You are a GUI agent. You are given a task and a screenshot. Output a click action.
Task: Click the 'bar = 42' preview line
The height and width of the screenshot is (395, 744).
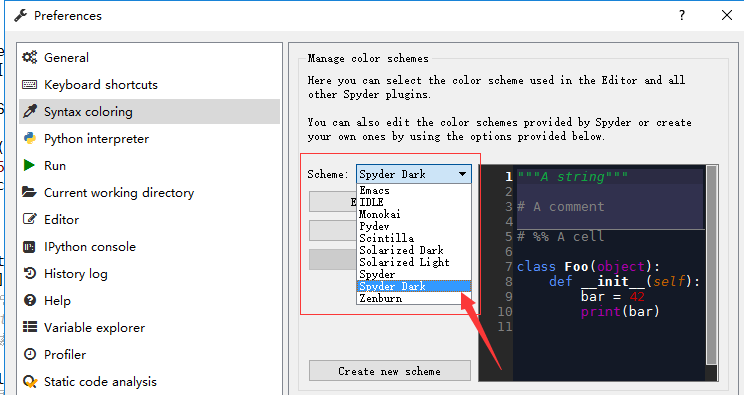point(613,297)
